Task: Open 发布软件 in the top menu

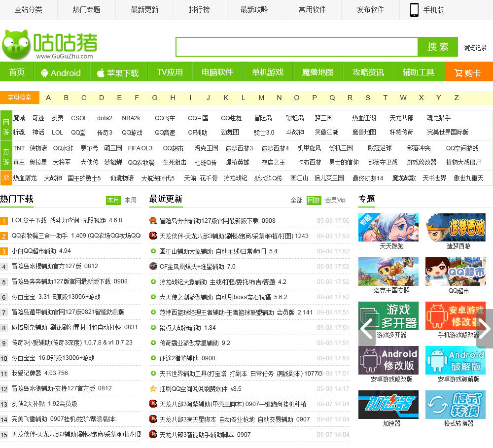Action: coord(370,10)
